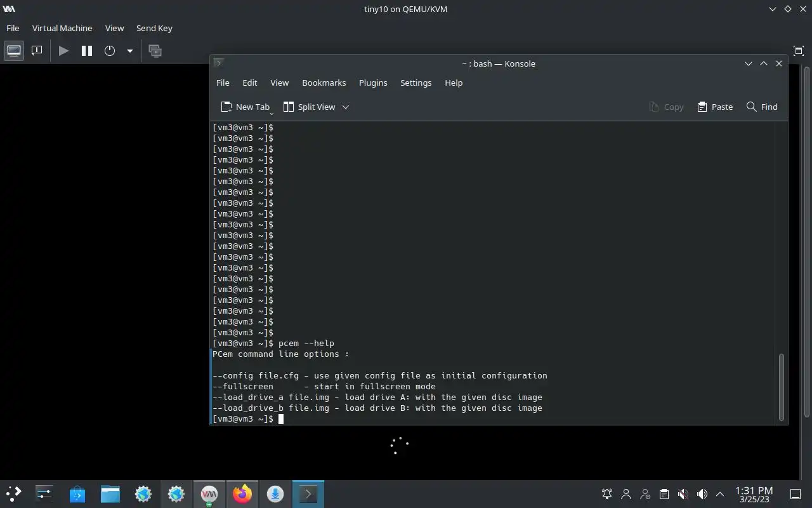Click the '--load_drive_b file.img' line

[x=377, y=408]
